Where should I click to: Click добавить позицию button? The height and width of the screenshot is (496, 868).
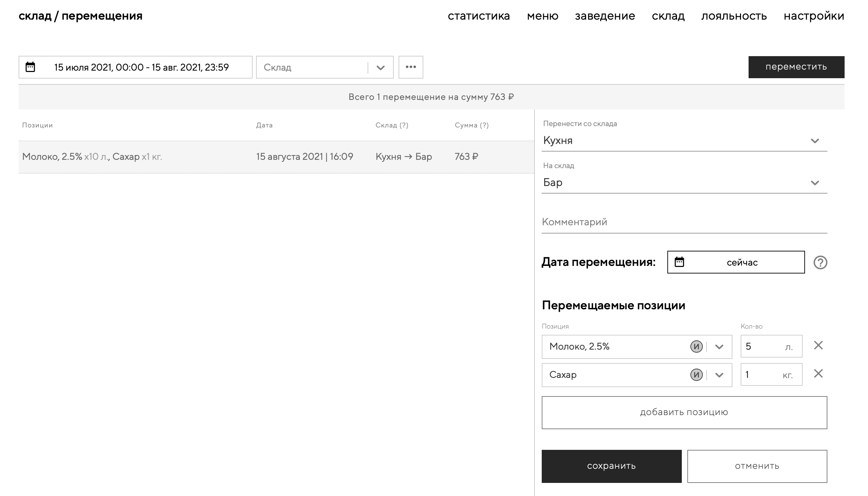point(684,412)
